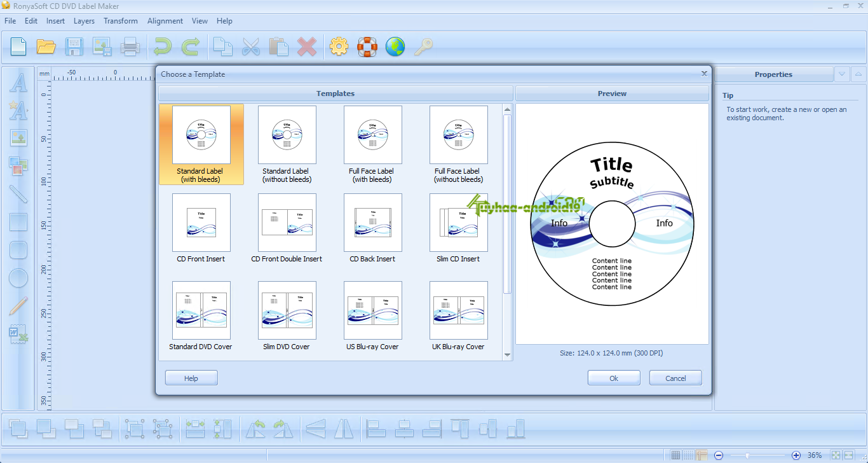Click the import Word document tool icon
Screen dimensions: 868x463
point(18,334)
